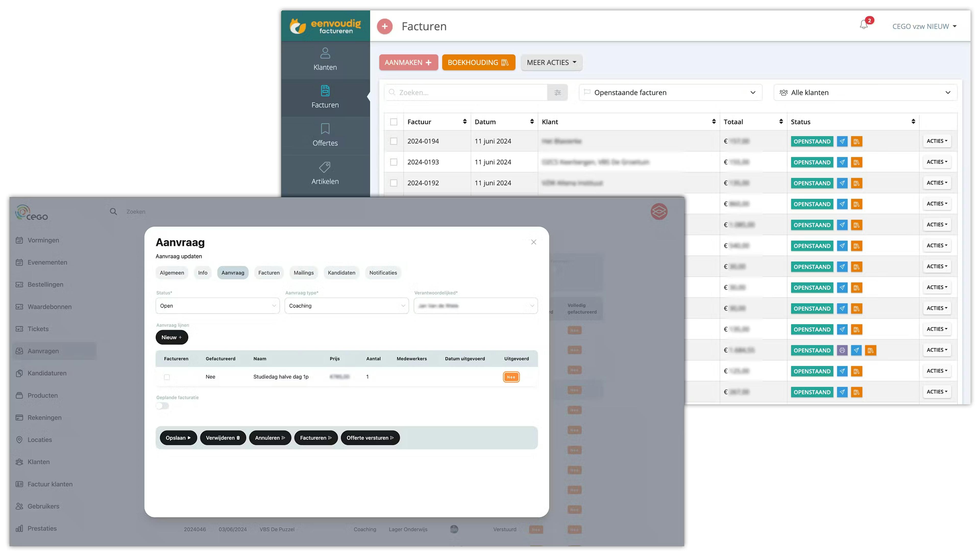
Task: Click the search magnifier in CEGO window
Action: pos(113,211)
